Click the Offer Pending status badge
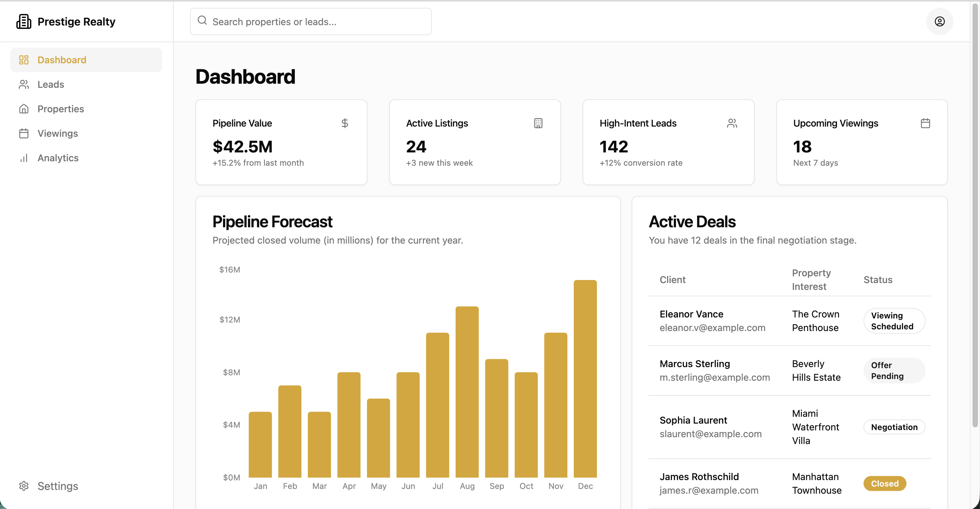The image size is (980, 509). tap(894, 371)
